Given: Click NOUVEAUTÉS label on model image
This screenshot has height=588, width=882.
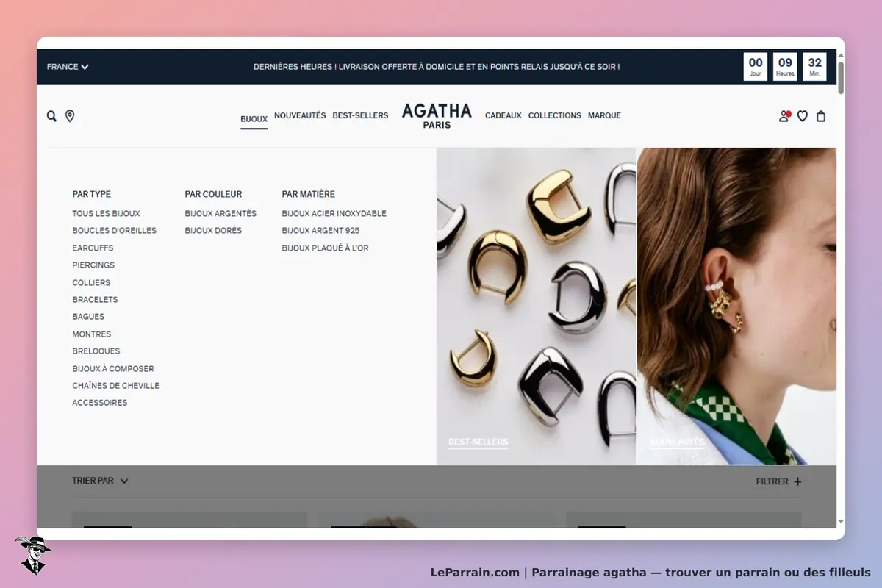Looking at the screenshot, I should [676, 442].
